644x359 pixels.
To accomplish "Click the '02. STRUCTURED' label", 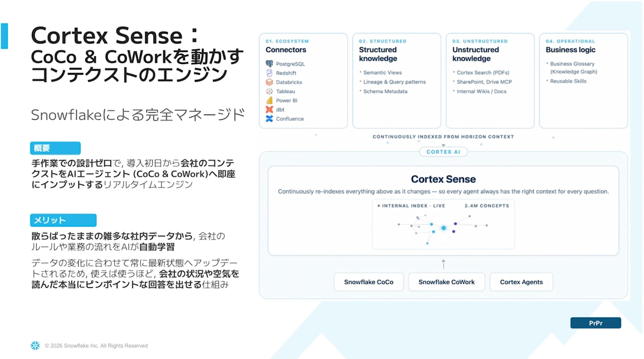I will (x=383, y=41).
